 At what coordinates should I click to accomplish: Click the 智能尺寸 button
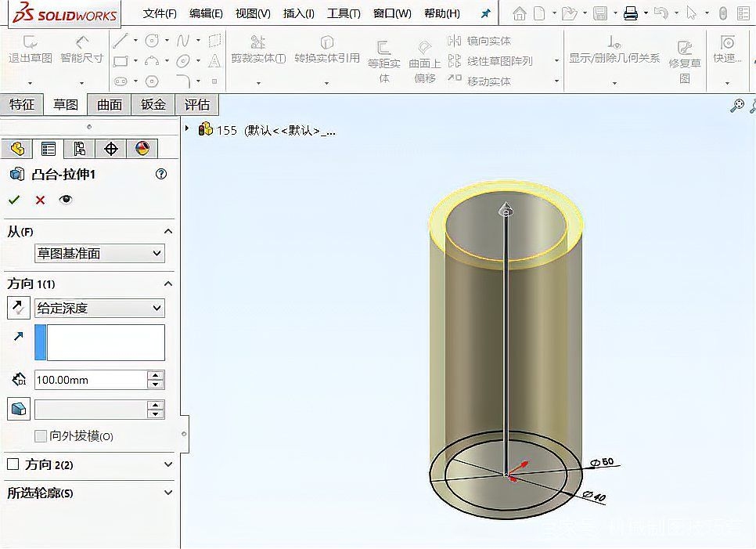(81, 49)
